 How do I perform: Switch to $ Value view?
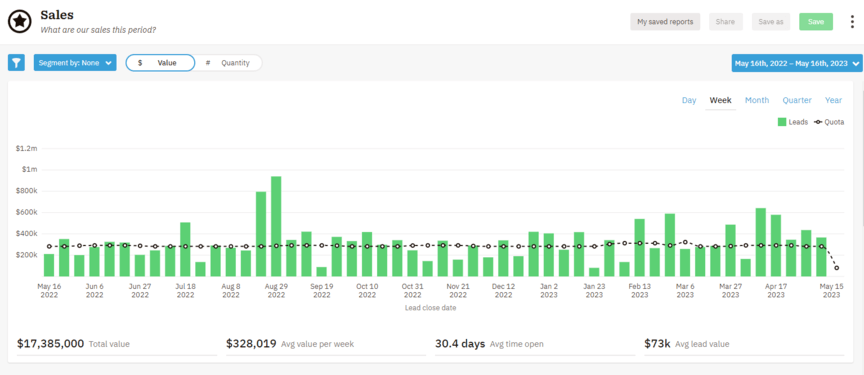pyautogui.click(x=160, y=63)
